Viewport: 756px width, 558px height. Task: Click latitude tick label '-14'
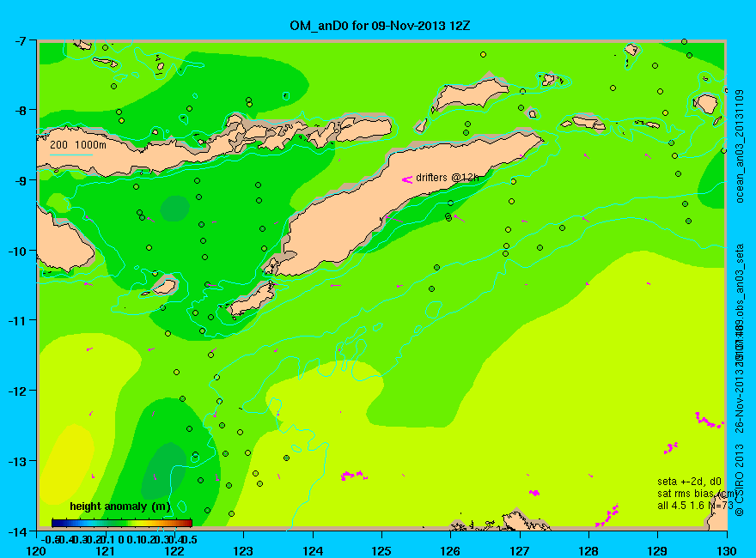click(x=17, y=531)
